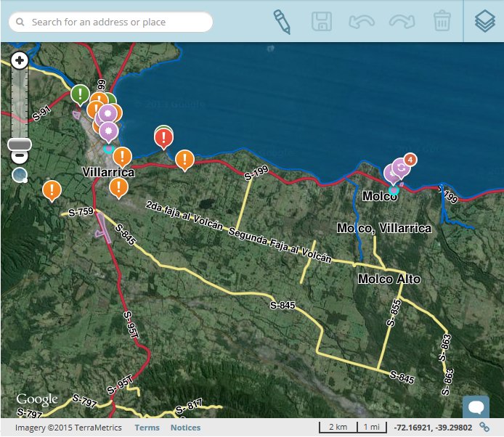Open the layers panel icon
The width and height of the screenshot is (504, 437).
point(484,21)
